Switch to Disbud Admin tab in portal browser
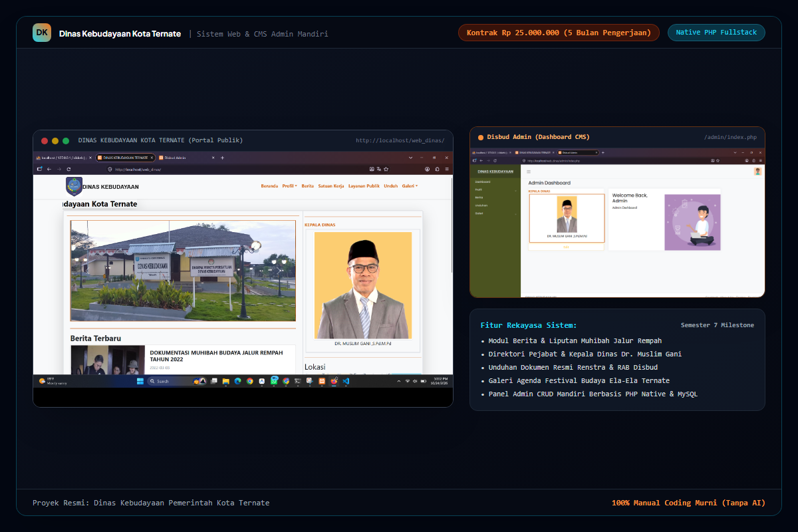Image resolution: width=798 pixels, height=532 pixels. pyautogui.click(x=186, y=158)
